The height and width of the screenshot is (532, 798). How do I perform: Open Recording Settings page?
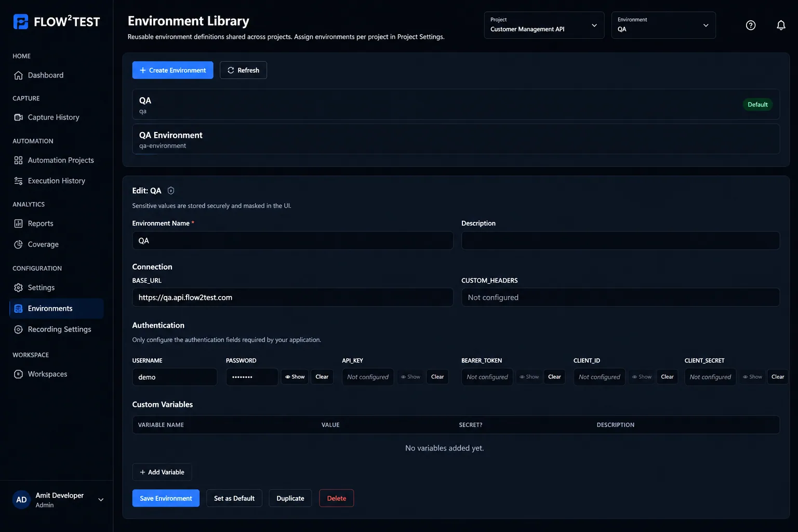click(x=59, y=329)
